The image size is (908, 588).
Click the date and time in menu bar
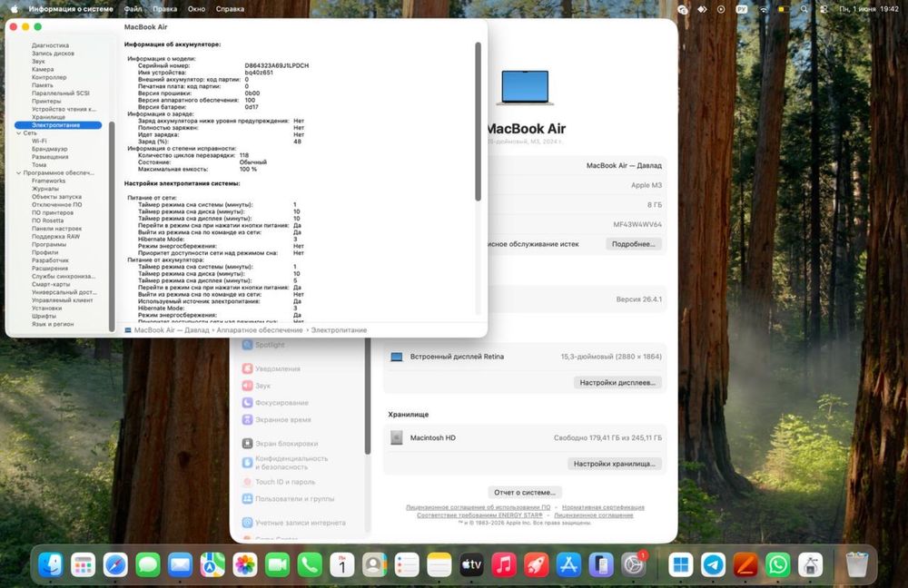pyautogui.click(x=869, y=9)
